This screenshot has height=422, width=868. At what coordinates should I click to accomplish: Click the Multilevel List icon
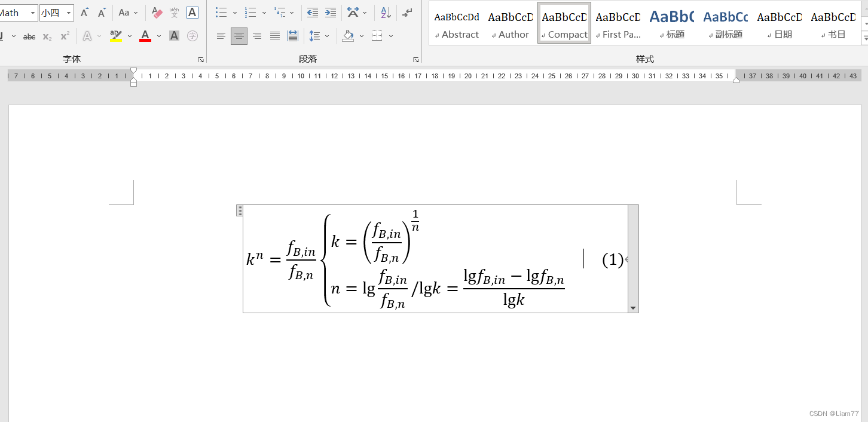tap(280, 13)
